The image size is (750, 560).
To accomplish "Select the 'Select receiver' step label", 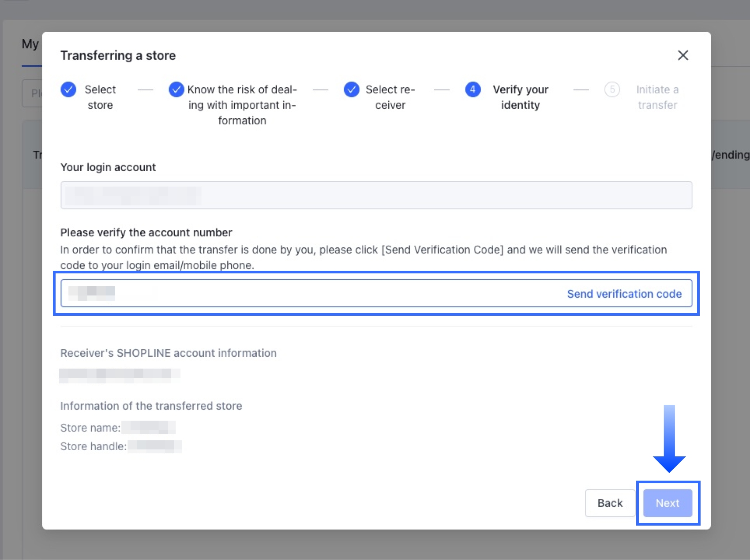I will tap(390, 97).
